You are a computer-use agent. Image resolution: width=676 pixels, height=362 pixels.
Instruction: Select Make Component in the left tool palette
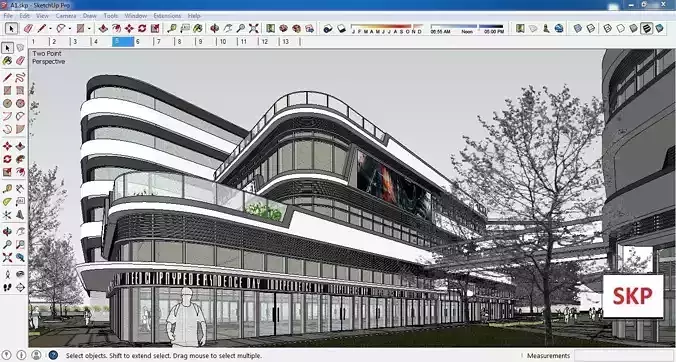click(x=20, y=47)
